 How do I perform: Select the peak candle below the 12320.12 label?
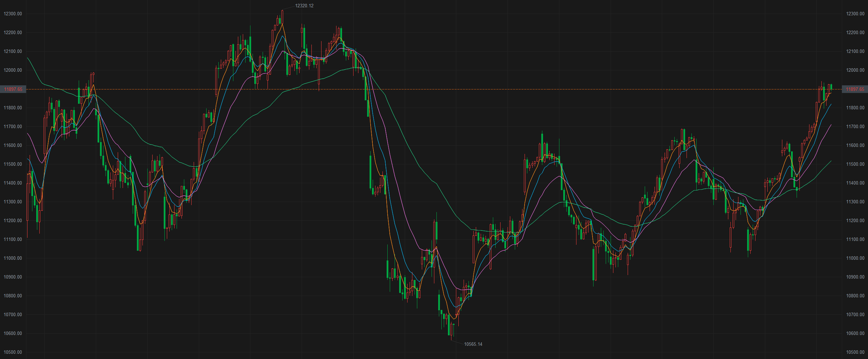[x=282, y=17]
